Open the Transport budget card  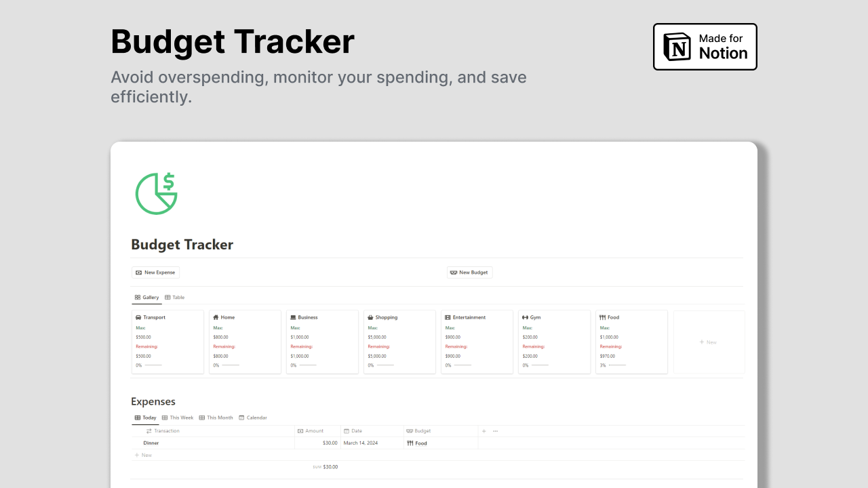(x=167, y=342)
